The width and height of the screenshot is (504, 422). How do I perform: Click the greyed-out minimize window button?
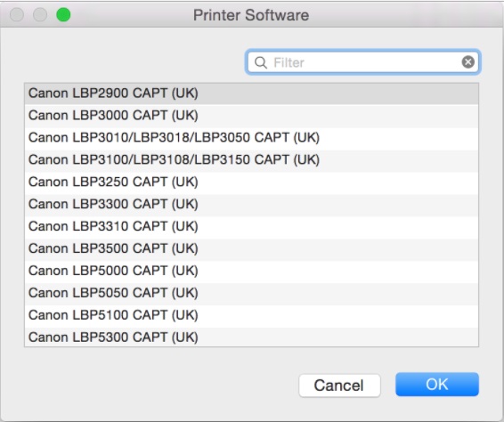(40, 15)
